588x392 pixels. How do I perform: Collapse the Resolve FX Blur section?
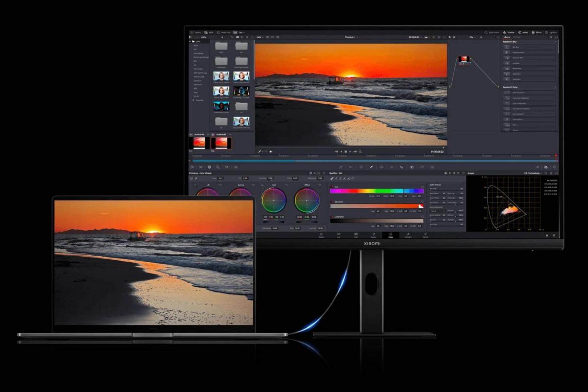555,42
